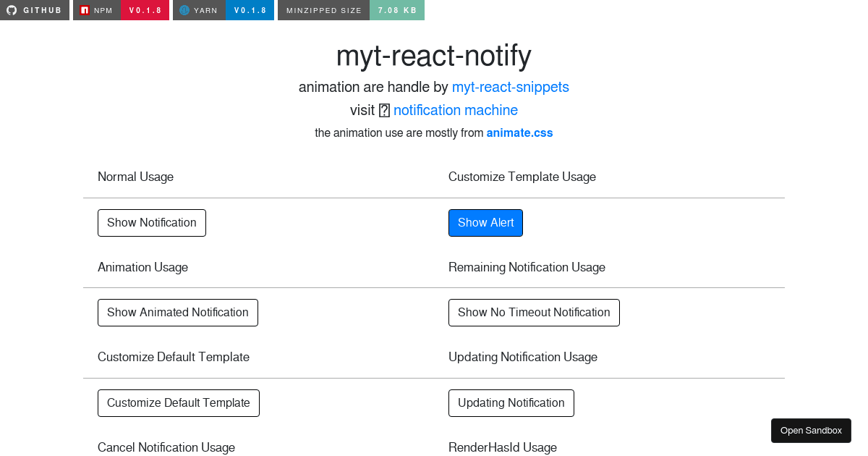Visit the notification machine link

click(455, 110)
